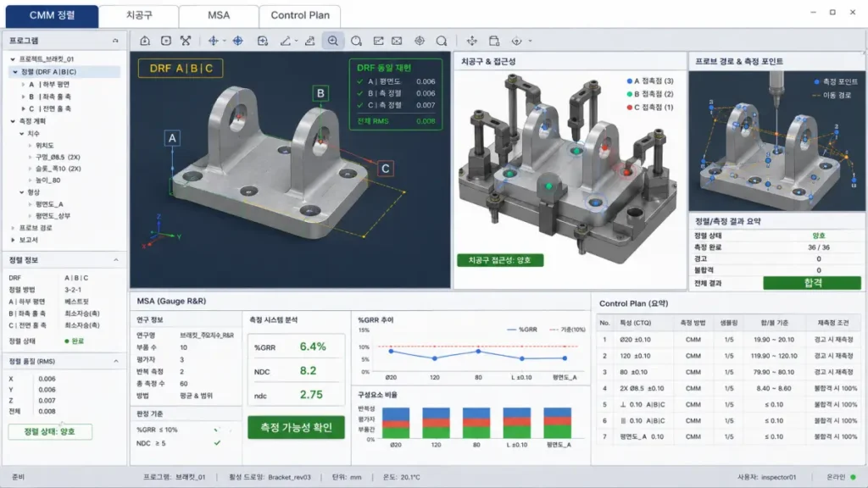Click the inspector01 user label

[x=778, y=477]
